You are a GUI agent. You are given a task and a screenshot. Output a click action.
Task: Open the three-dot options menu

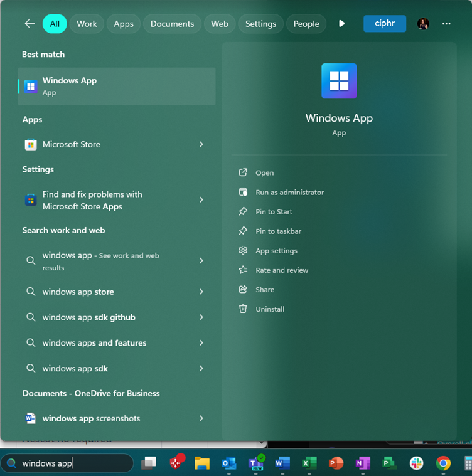pos(446,24)
